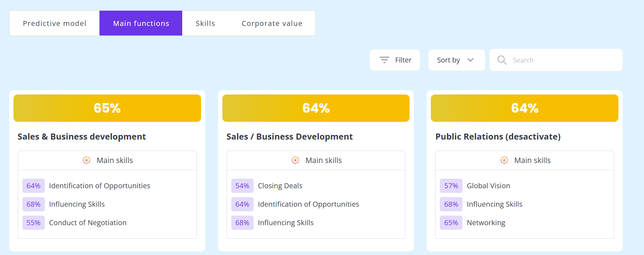Click the magnifying glass search icon
Image resolution: width=644 pixels, height=255 pixels.
[x=502, y=60]
